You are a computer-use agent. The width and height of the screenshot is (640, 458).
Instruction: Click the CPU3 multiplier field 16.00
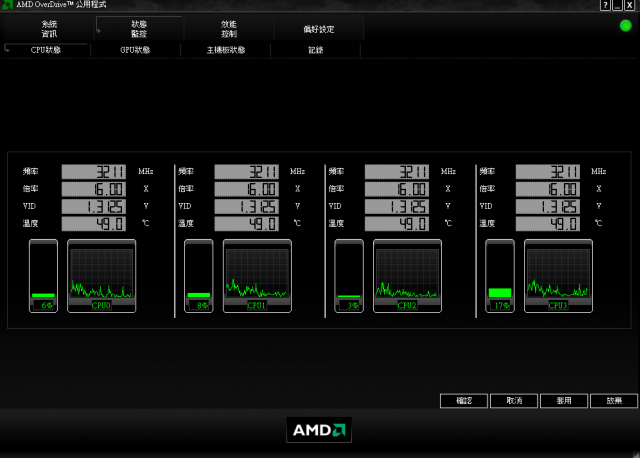click(548, 189)
